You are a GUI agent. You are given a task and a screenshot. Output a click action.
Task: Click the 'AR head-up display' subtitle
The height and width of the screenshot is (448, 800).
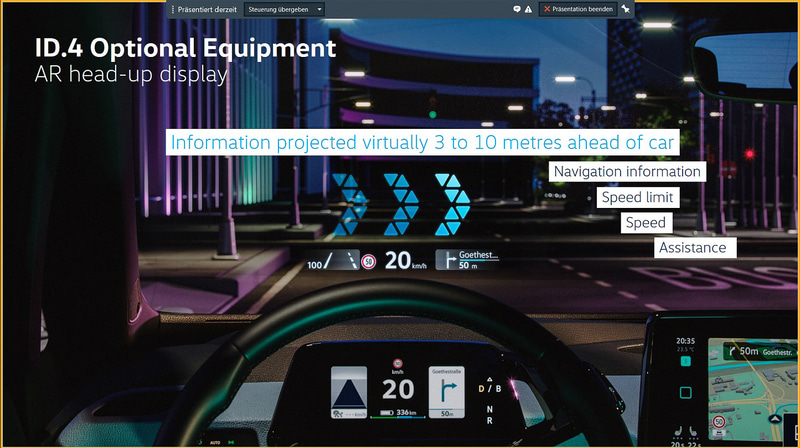(131, 74)
